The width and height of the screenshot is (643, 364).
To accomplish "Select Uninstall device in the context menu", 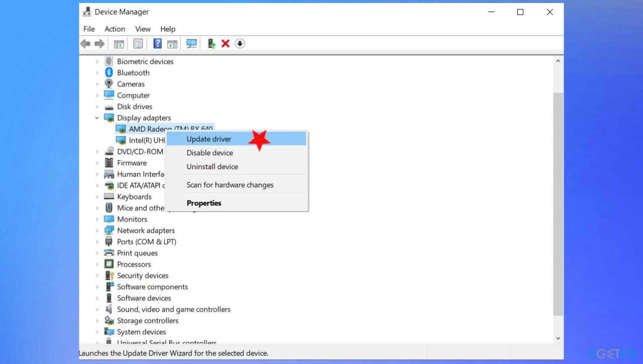I will 212,167.
